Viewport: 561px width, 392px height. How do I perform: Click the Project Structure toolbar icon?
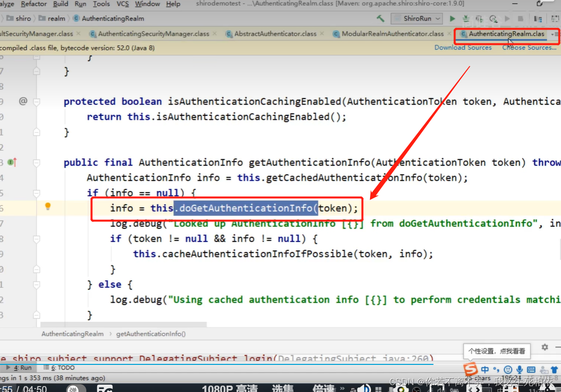pyautogui.click(x=538, y=18)
